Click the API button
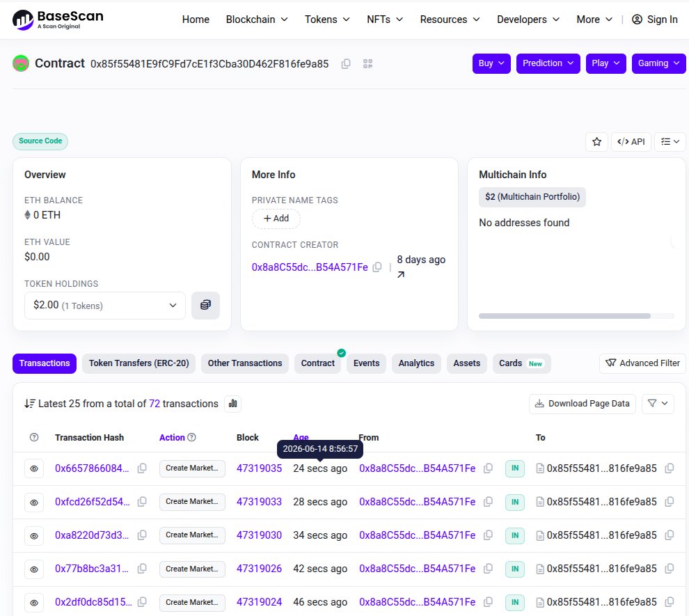689x616 pixels. point(631,142)
